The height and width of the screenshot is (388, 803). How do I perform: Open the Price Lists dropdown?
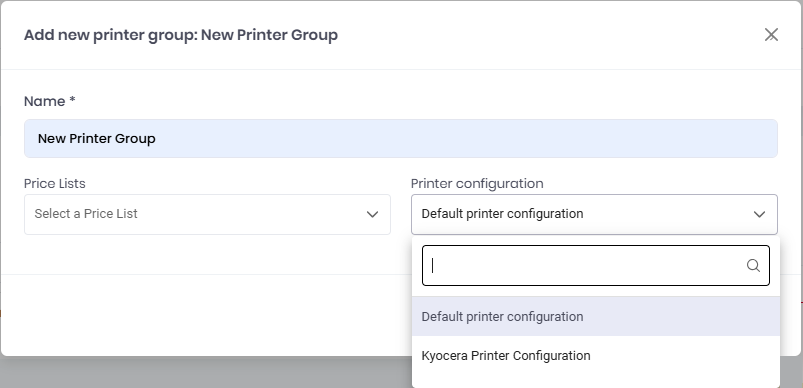click(207, 214)
